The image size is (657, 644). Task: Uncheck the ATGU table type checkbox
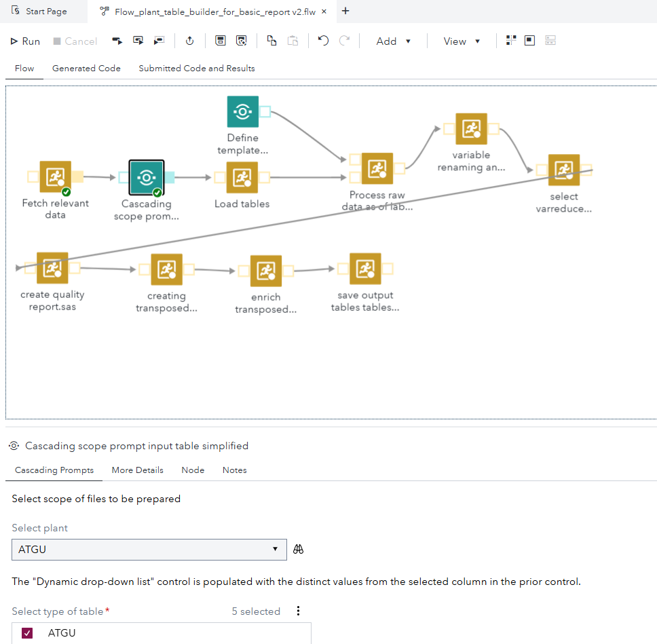(26, 632)
